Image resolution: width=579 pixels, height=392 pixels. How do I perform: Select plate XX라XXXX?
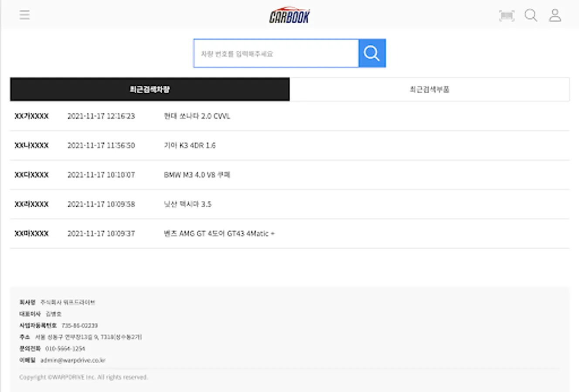[x=31, y=204]
